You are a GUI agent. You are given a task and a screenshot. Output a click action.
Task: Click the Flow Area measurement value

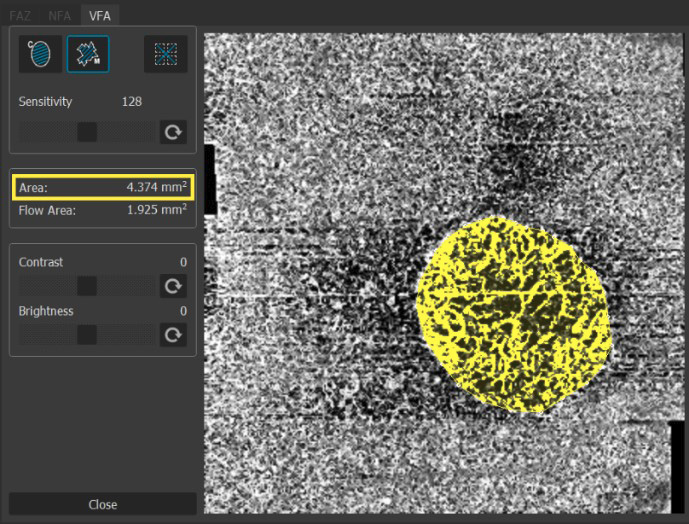click(156, 210)
